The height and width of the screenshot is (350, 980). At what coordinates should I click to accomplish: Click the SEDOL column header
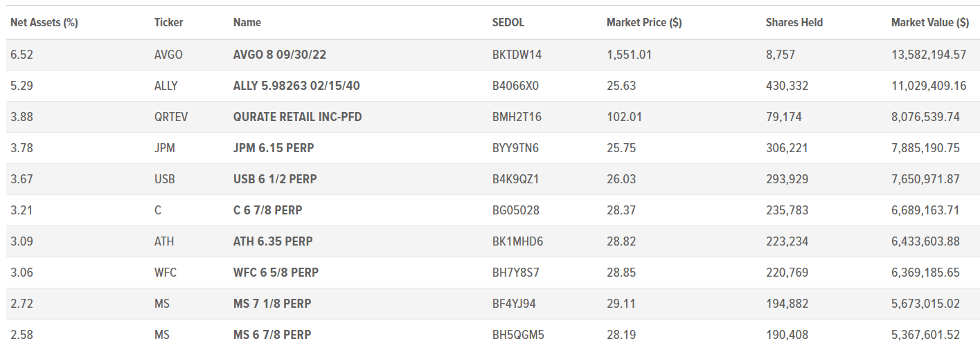(508, 22)
